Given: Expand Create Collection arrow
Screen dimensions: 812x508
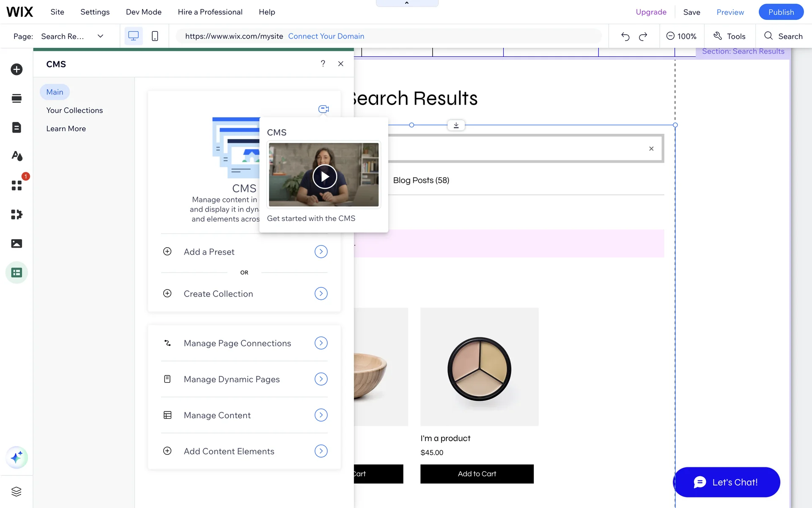Looking at the screenshot, I should (321, 293).
